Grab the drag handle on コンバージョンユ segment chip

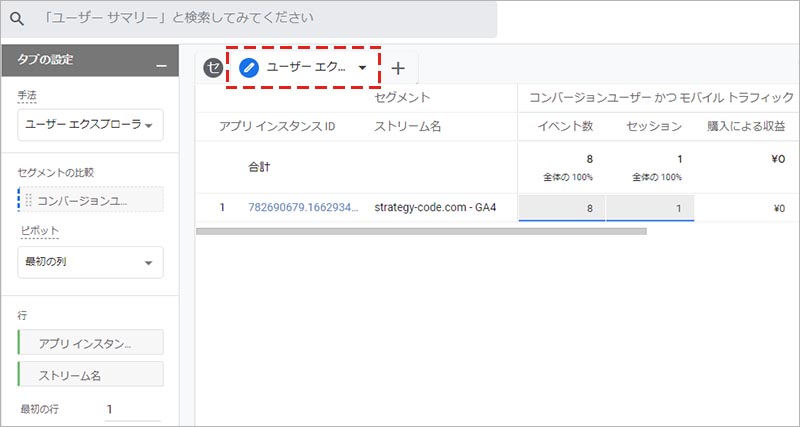(28, 200)
